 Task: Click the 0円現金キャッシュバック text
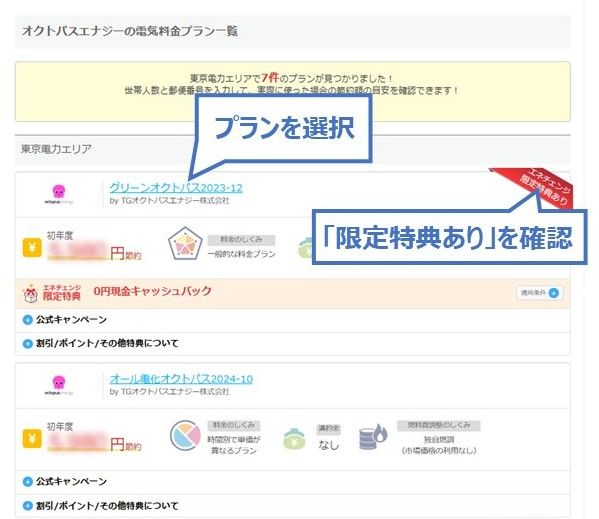pyautogui.click(x=152, y=291)
